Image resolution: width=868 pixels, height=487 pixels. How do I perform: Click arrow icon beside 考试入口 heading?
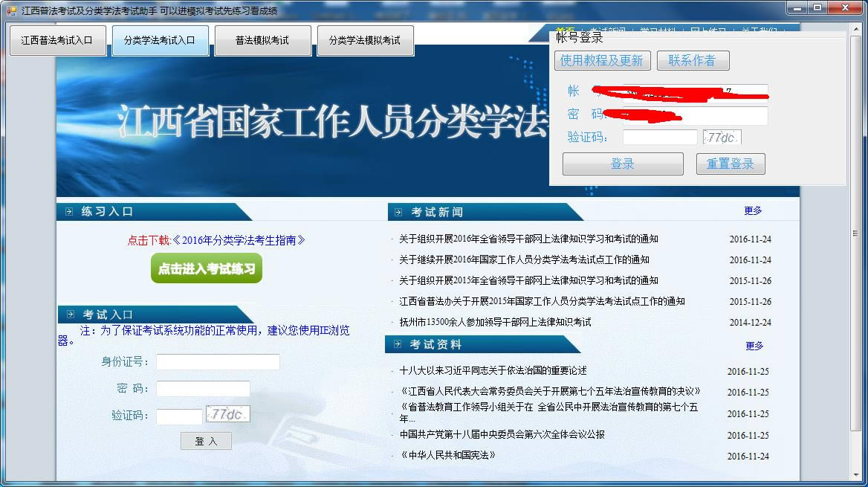(x=71, y=315)
